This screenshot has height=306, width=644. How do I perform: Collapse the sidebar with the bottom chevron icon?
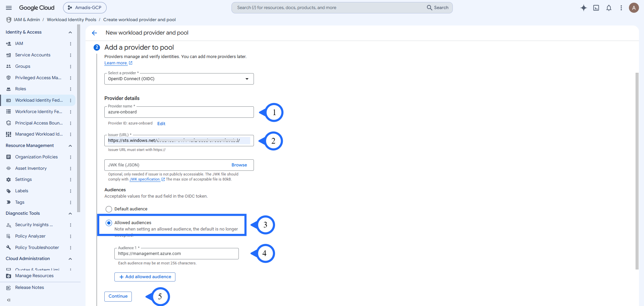(9, 300)
